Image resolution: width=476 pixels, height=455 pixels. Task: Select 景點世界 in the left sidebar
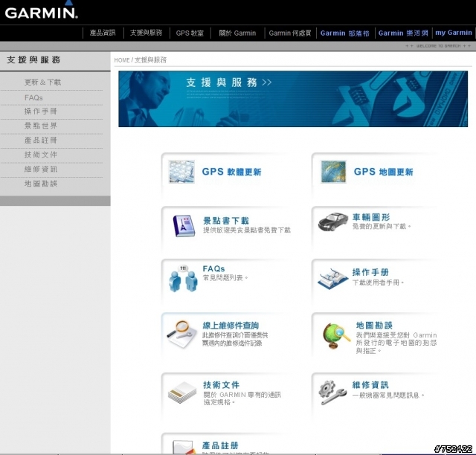[41, 126]
